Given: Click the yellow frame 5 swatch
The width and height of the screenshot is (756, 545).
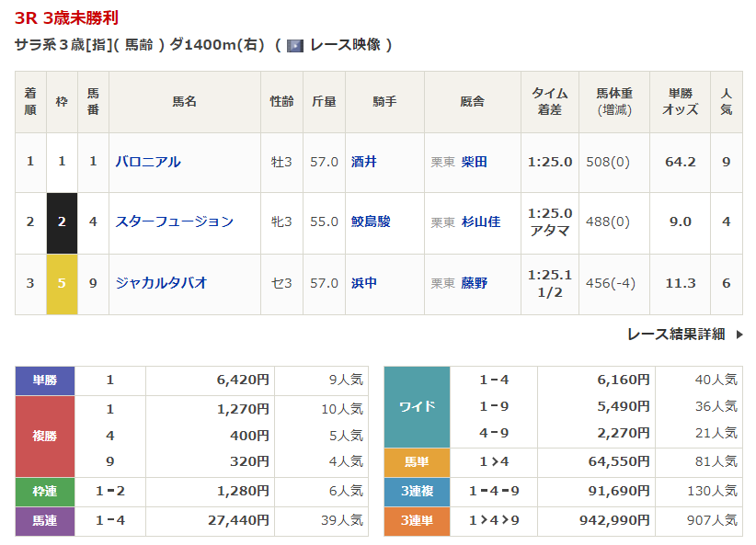Looking at the screenshot, I should (62, 283).
